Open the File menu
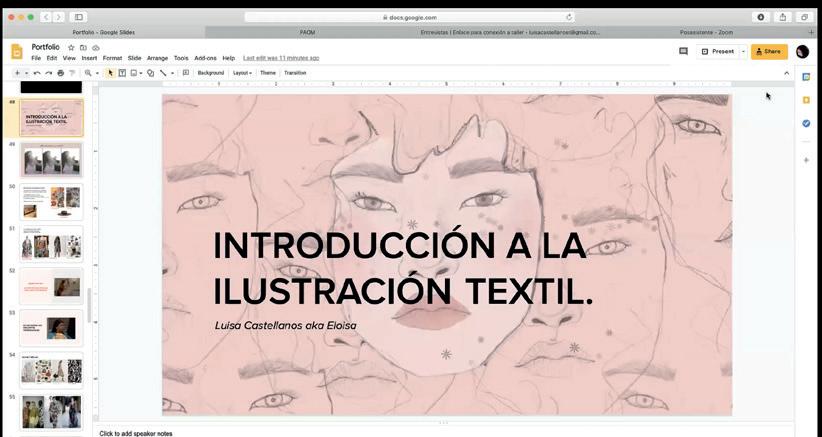Image resolution: width=822 pixels, height=437 pixels. (36, 58)
